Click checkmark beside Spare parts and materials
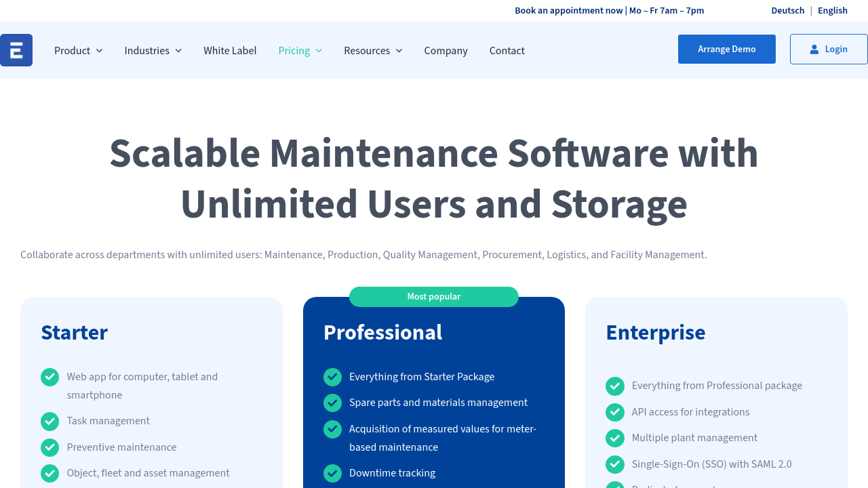Image resolution: width=868 pixels, height=488 pixels. [x=332, y=403]
